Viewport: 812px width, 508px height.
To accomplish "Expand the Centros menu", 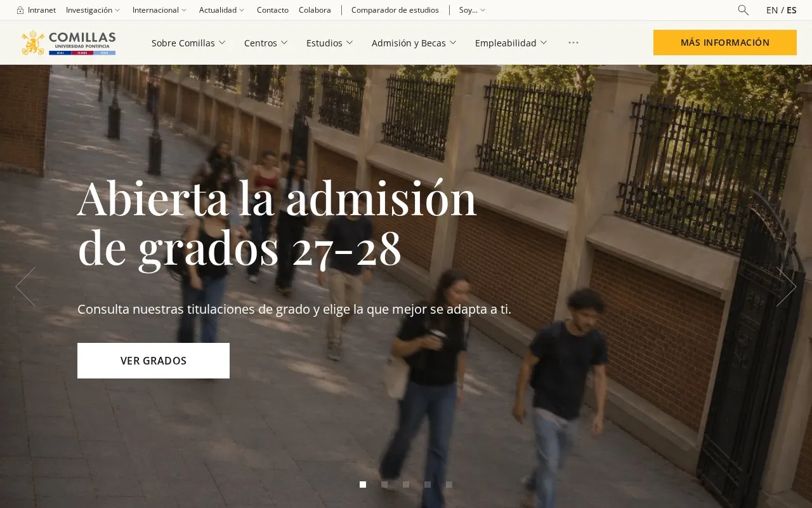I will (266, 43).
